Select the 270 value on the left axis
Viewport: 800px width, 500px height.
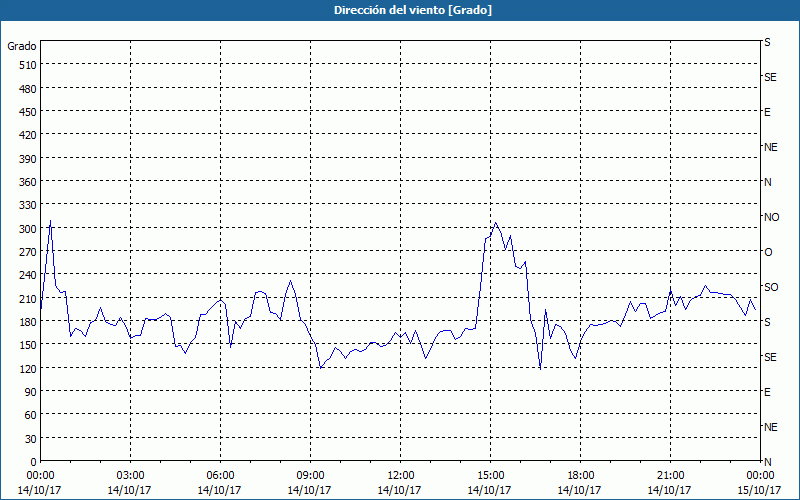pyautogui.click(x=28, y=252)
